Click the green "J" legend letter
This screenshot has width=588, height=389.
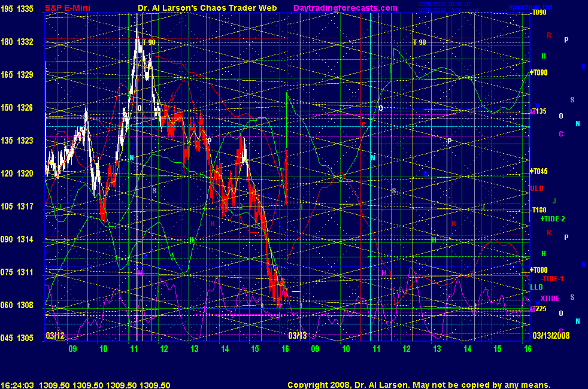click(554, 201)
